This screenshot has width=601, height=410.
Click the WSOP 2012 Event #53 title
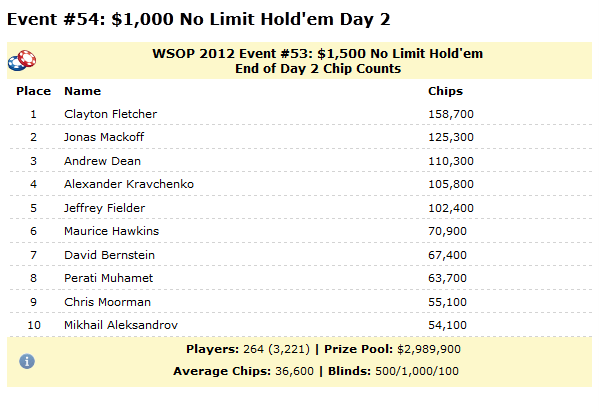[318, 54]
